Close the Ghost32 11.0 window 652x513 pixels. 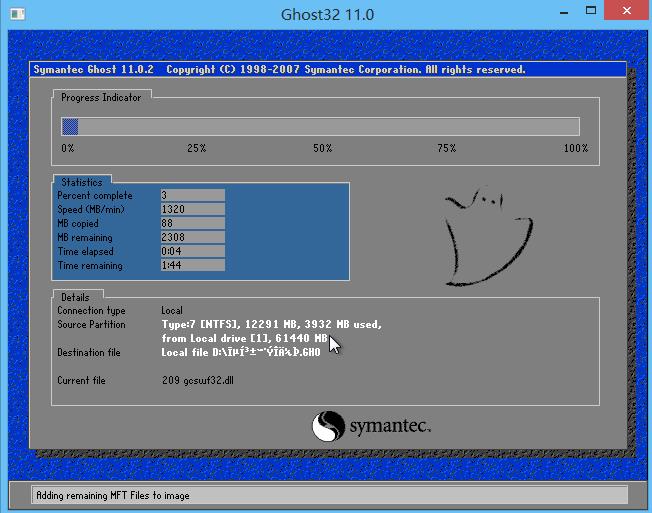[x=627, y=11]
